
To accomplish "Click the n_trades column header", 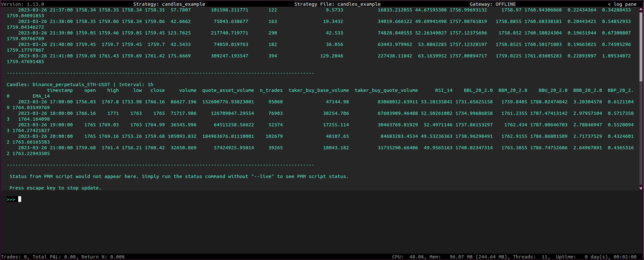I will click(x=271, y=90).
